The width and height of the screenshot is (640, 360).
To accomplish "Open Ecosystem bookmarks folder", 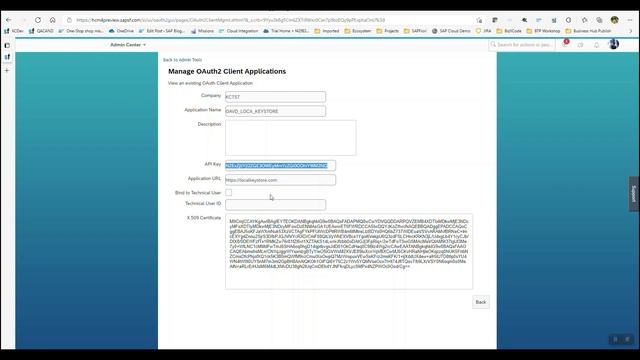I will [x=358, y=31].
